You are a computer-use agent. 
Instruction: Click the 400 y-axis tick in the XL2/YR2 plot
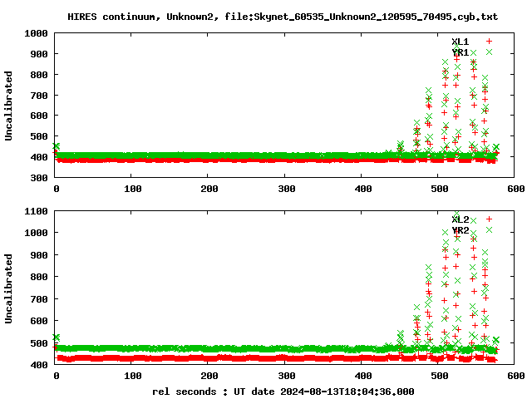coord(39,365)
